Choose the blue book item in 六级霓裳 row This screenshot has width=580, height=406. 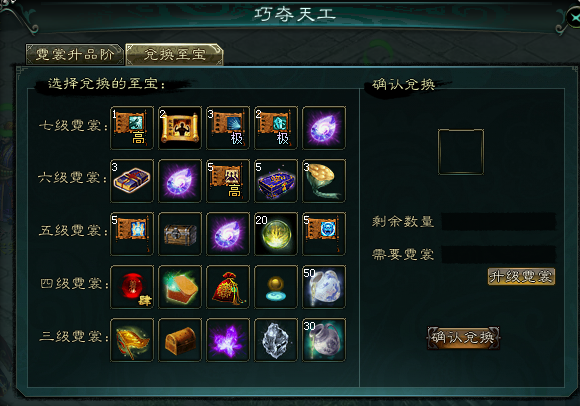coord(132,181)
